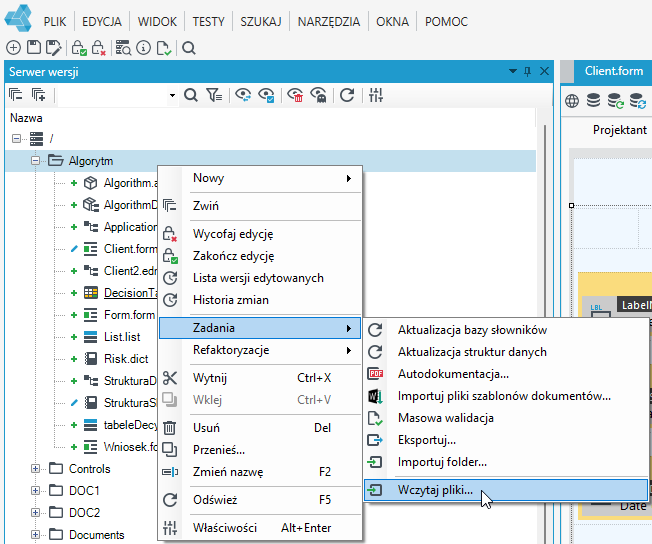This screenshot has width=652, height=544.
Task: Click the database icon with green refresh arrow
Action: [615, 101]
